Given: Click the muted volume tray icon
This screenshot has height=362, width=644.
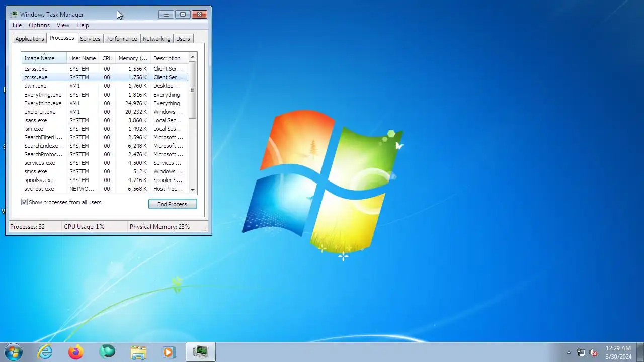Looking at the screenshot, I should click(594, 352).
